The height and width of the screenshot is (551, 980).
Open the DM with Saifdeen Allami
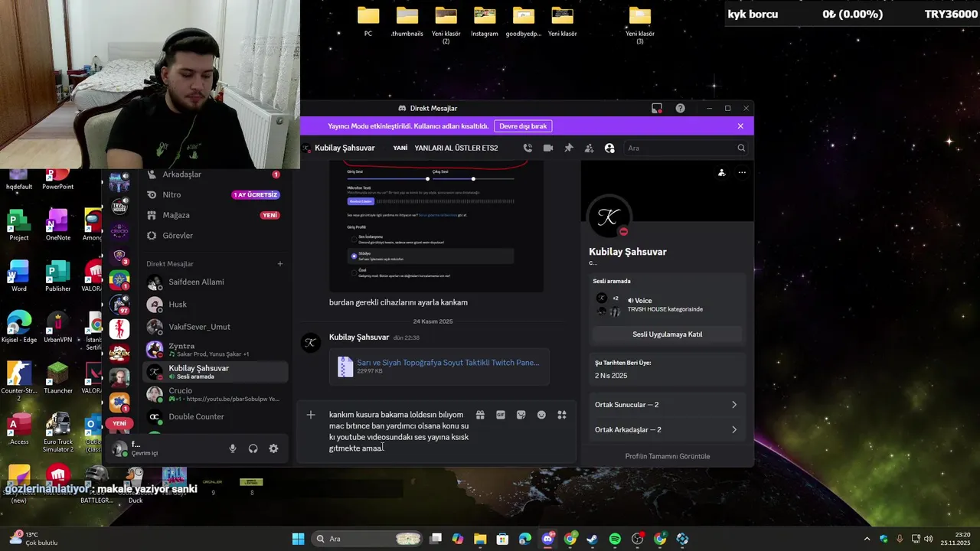point(216,282)
